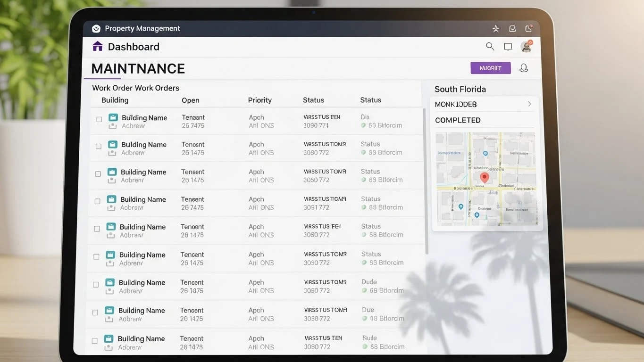Screen dimensions: 644x362
Task: Click the blue pin at the bottom of the map
Action: coord(477,215)
